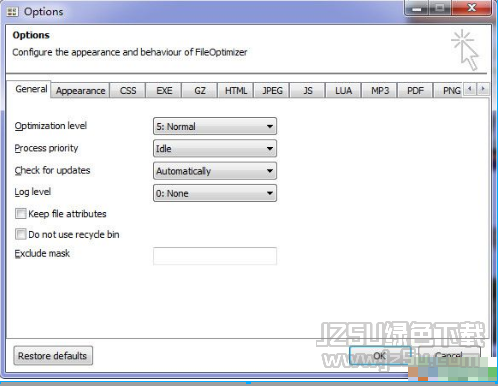Minimize the Options window
Screen dimensions: 498x386
coord(416,8)
